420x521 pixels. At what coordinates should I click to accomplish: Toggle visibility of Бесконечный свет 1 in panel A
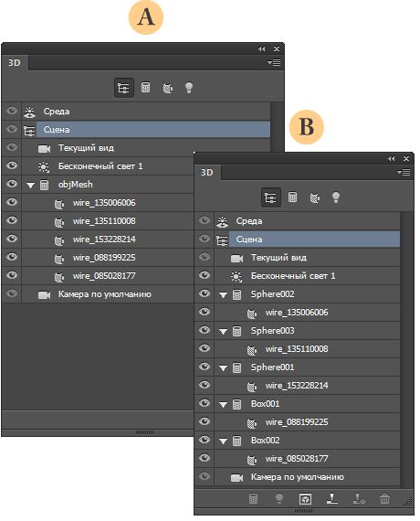pos(12,165)
